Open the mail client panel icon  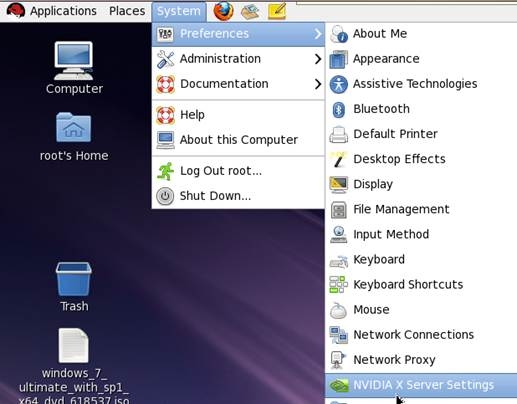250,11
